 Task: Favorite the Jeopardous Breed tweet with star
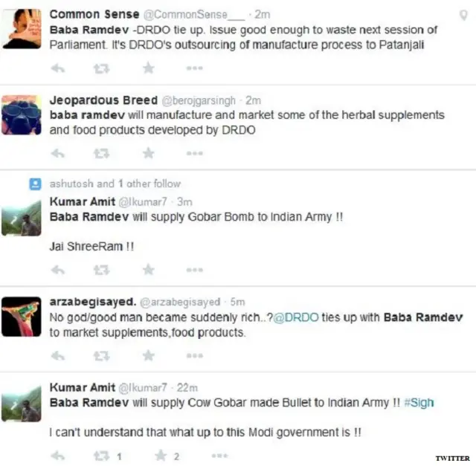[x=149, y=153]
